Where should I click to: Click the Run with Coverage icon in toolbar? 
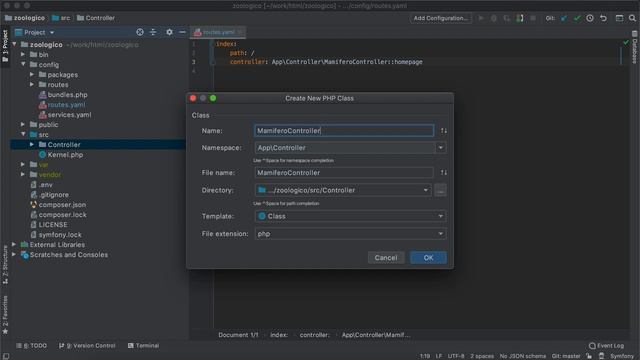[x=507, y=18]
